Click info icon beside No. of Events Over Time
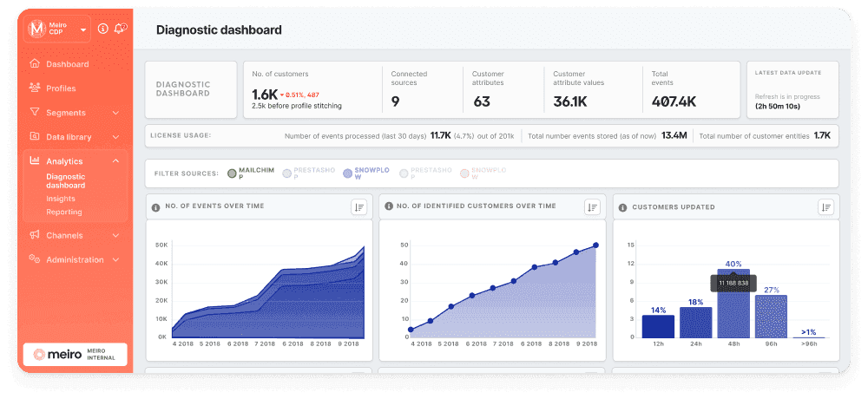This screenshot has width=868, height=399. 156,207
